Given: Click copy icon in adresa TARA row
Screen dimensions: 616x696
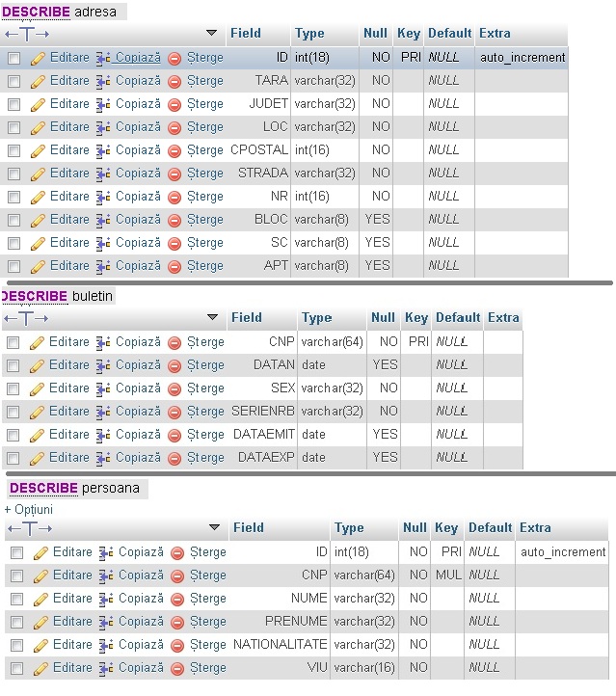Looking at the screenshot, I should [103, 82].
